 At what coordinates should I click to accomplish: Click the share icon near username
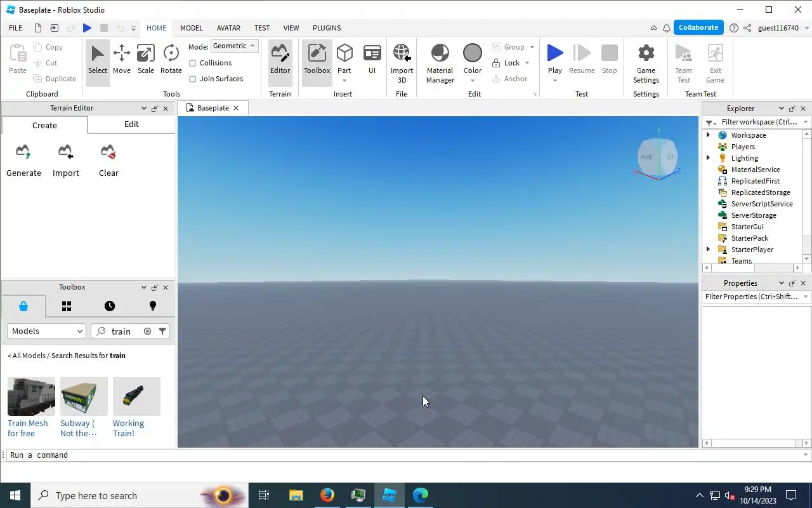coord(747,28)
